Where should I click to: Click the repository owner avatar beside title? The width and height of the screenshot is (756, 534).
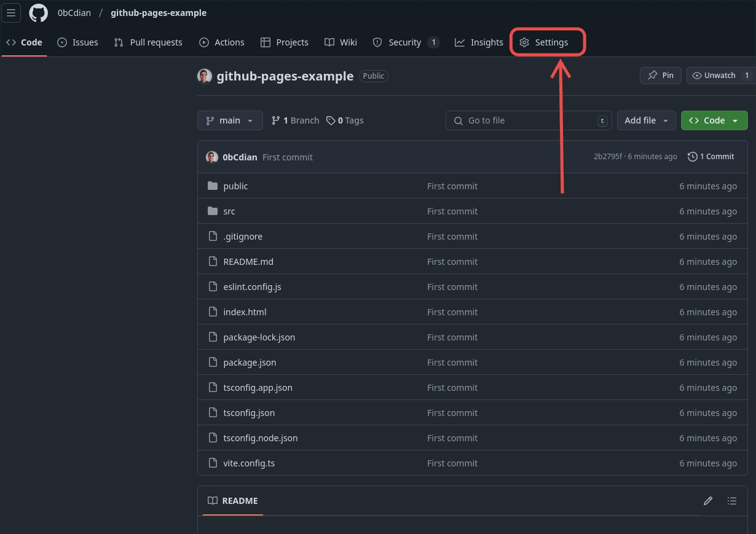coord(205,76)
